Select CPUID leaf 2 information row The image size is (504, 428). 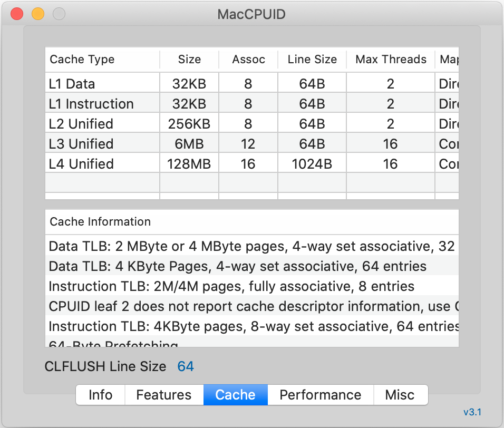[252, 306]
